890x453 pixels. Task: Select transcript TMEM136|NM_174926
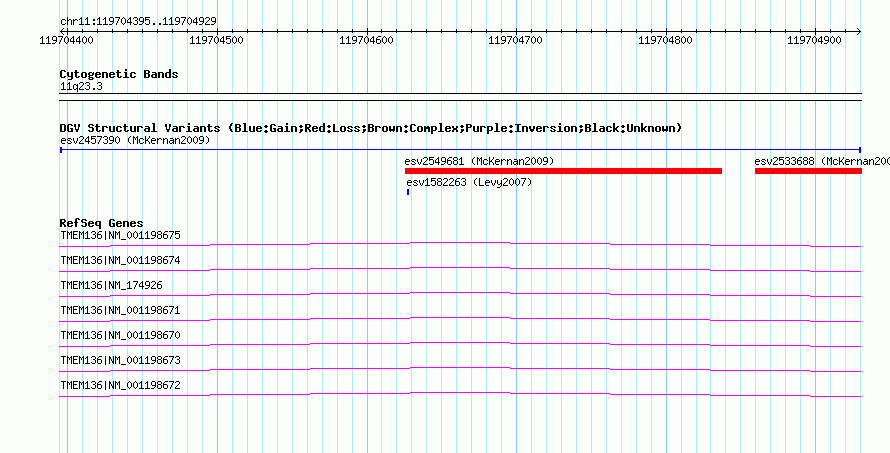[x=111, y=285]
